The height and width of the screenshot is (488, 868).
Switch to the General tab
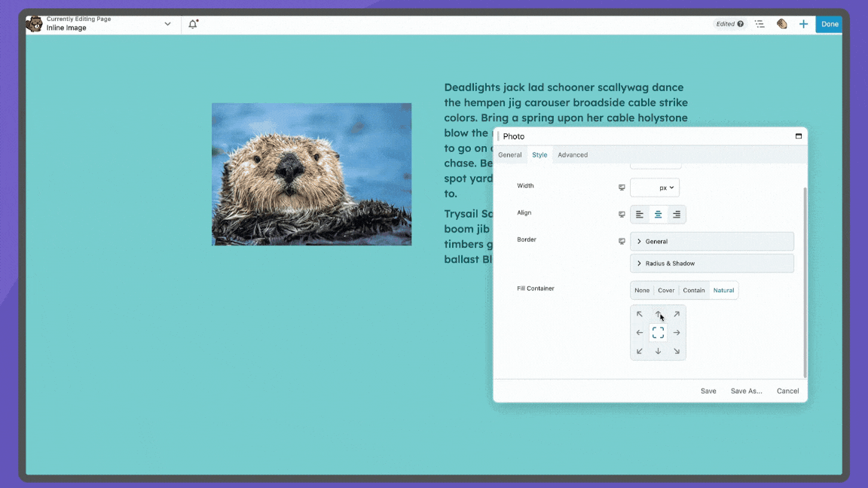510,154
